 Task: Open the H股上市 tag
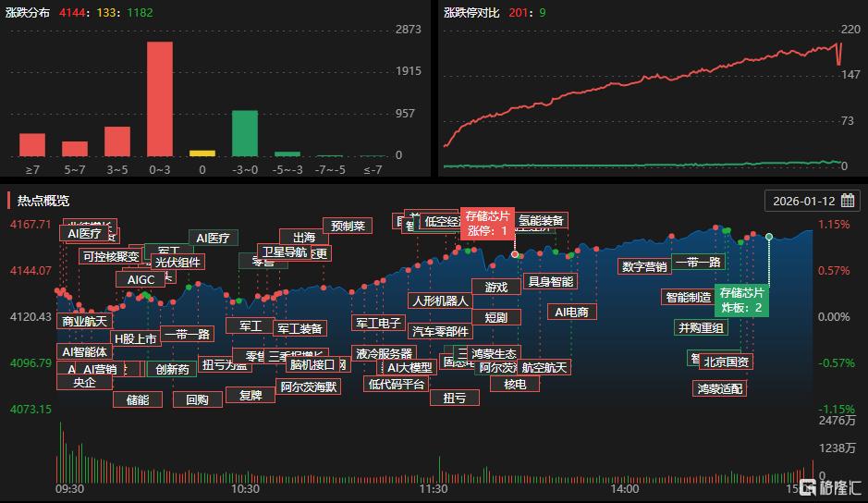coord(136,338)
